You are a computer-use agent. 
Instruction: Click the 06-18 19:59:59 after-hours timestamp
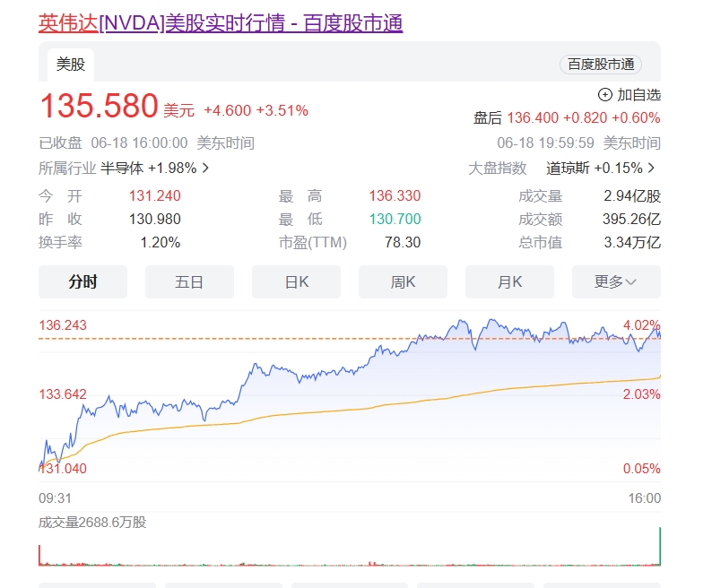coord(545,143)
